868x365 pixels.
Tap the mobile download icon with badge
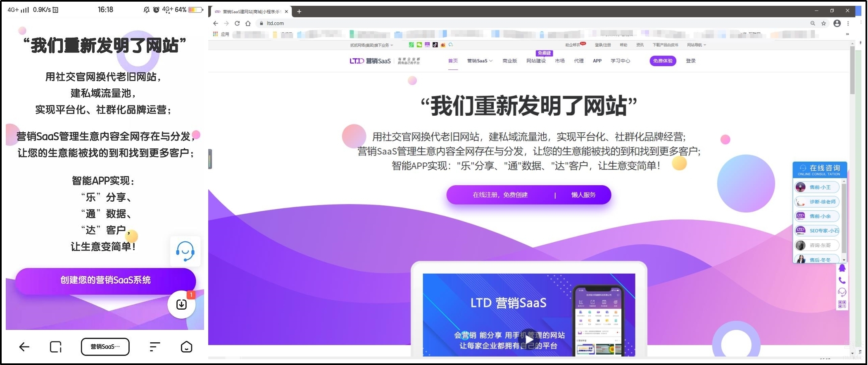[181, 305]
